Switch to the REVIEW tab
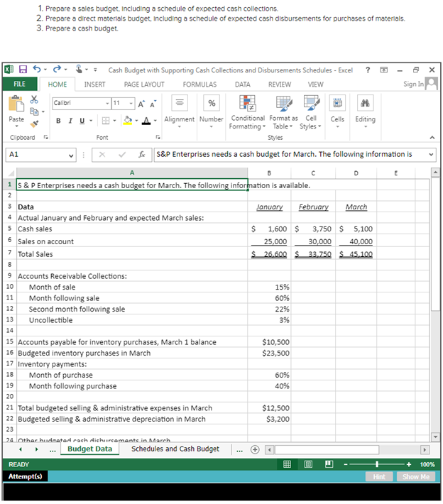443x504 pixels. click(x=280, y=84)
